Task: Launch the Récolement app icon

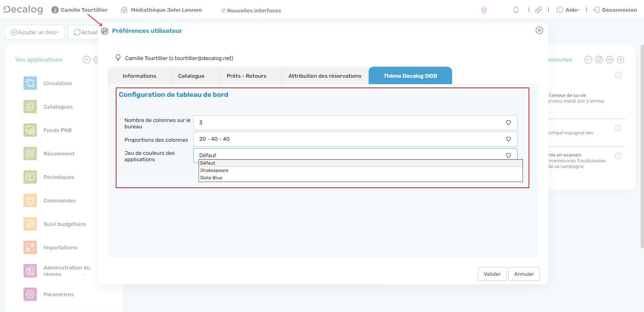Action: [30, 153]
